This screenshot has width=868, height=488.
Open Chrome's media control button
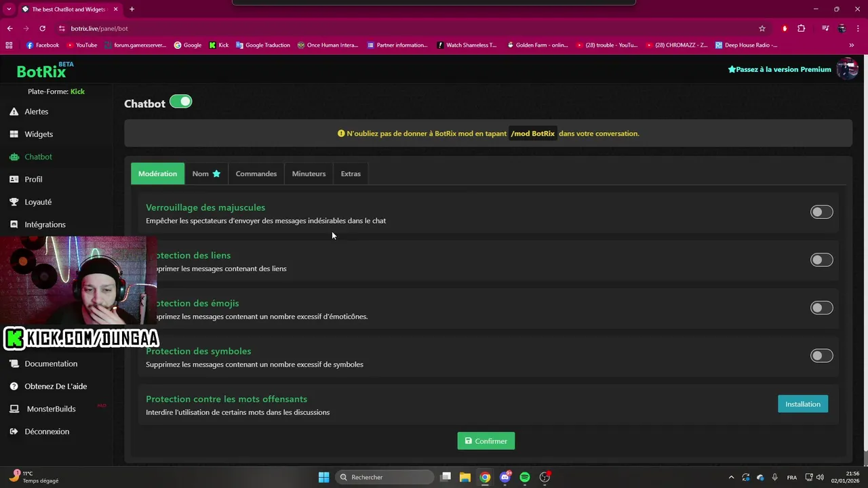coord(825,28)
